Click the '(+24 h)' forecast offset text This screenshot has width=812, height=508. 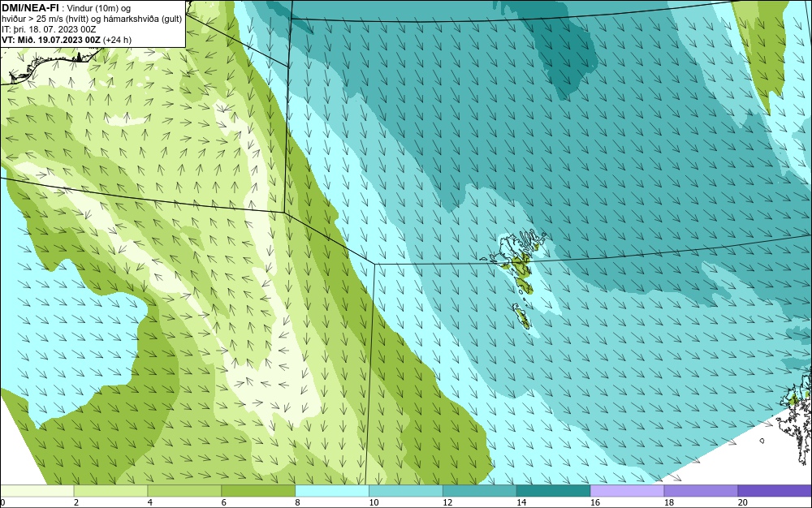pyautogui.click(x=117, y=40)
